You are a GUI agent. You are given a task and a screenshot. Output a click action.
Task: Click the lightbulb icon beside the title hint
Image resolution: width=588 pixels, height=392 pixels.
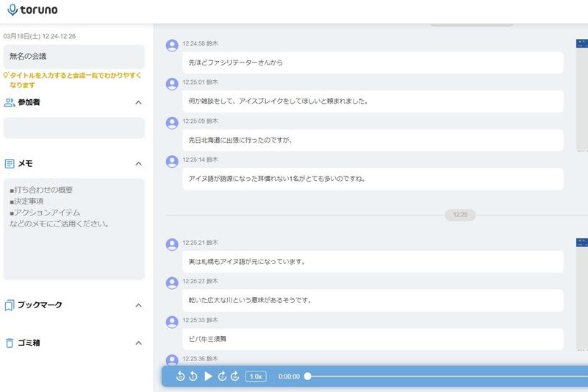pos(6,75)
